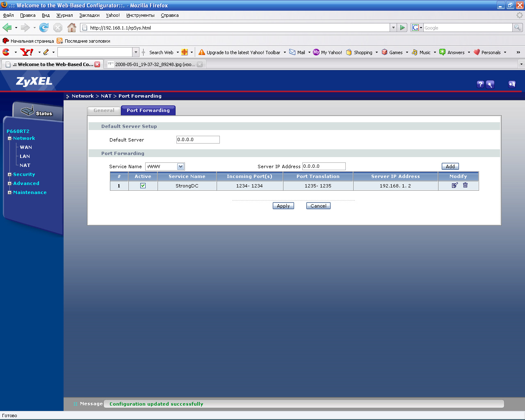
Task: Click the Add button
Action: [450, 167]
